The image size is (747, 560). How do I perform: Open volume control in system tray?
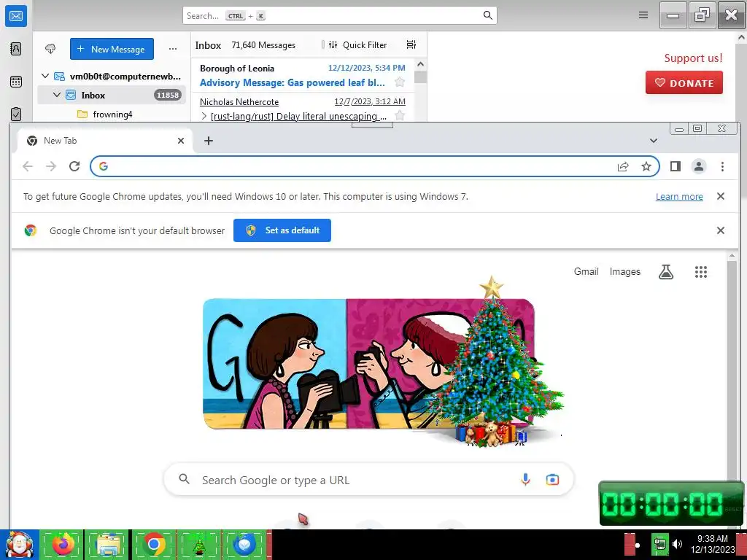tap(677, 544)
